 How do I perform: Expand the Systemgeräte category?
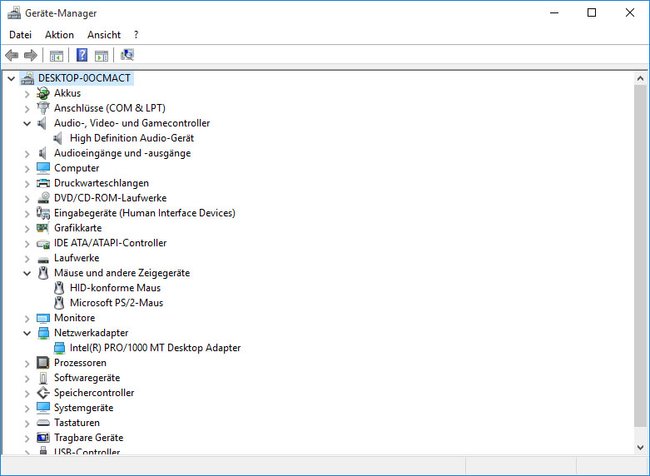[x=27, y=408]
